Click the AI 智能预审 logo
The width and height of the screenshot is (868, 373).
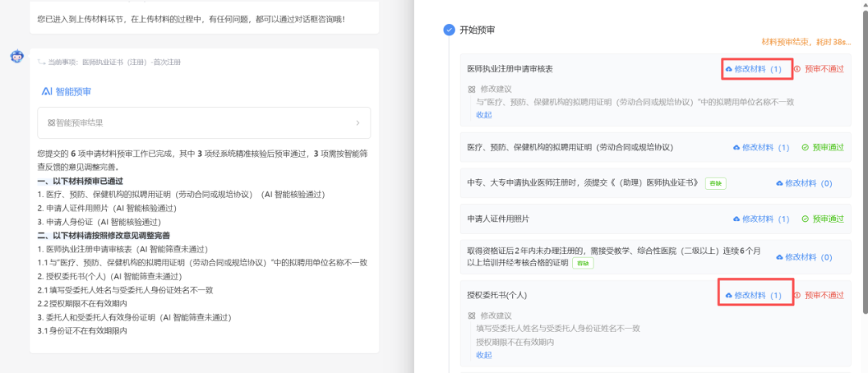tap(67, 92)
